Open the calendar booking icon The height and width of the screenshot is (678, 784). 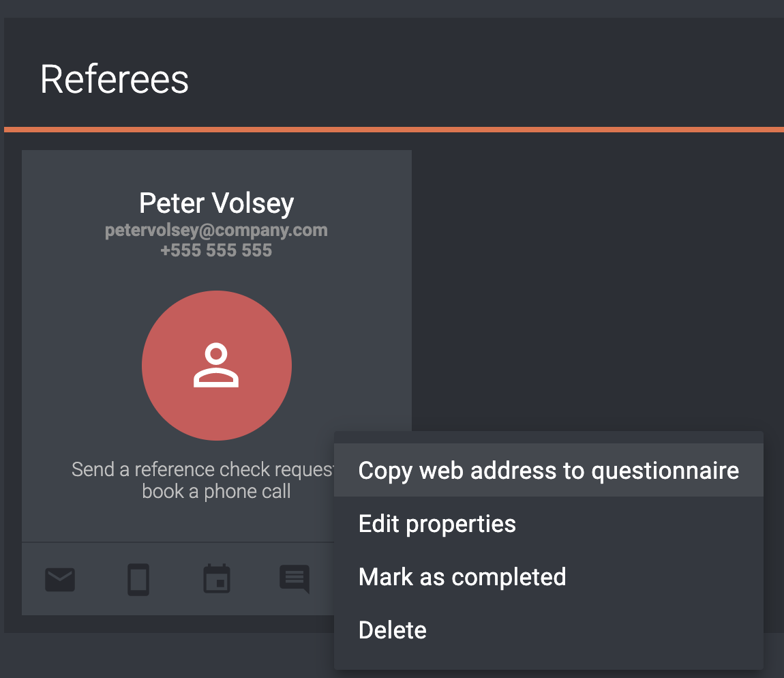[217, 579]
